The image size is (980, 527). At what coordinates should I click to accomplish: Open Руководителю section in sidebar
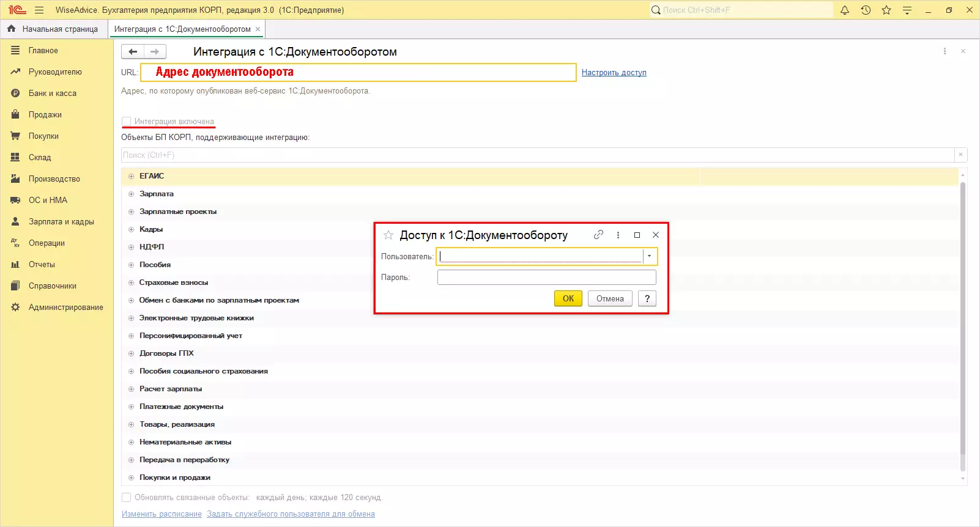point(55,72)
